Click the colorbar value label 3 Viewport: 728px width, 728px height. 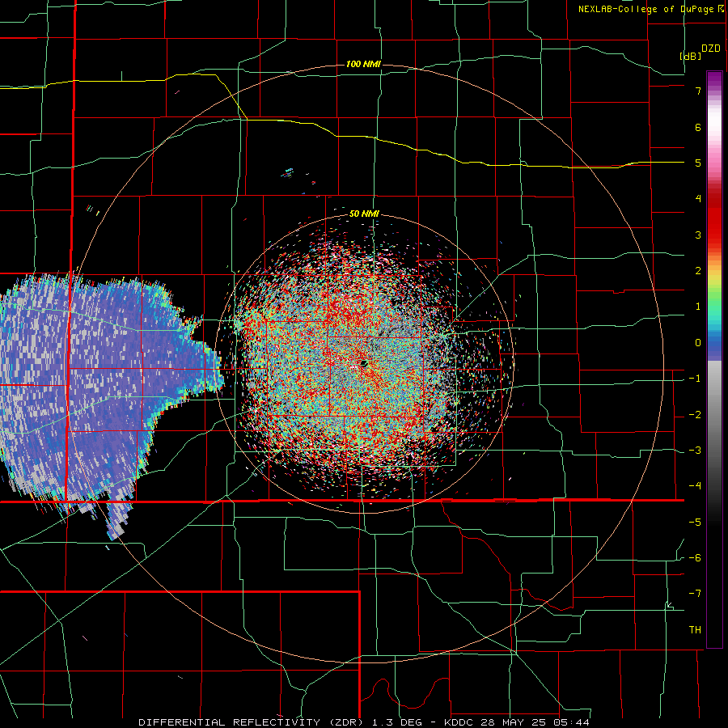(x=698, y=235)
